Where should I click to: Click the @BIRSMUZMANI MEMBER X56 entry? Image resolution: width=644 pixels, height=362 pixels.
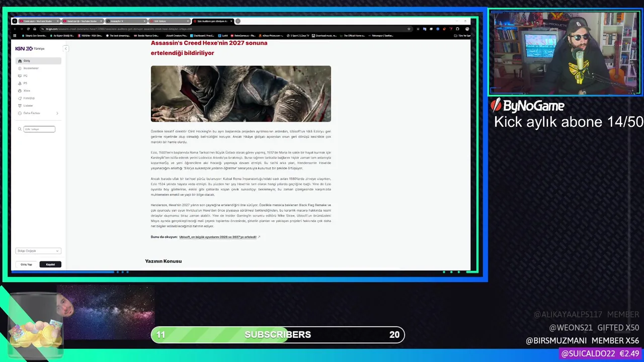[x=582, y=340]
